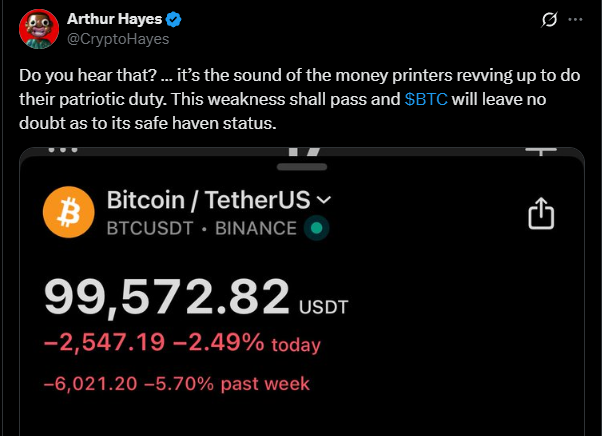Tap plus icon at card's top right
Image resolution: width=602 pixels, height=436 pixels.
[541, 151]
